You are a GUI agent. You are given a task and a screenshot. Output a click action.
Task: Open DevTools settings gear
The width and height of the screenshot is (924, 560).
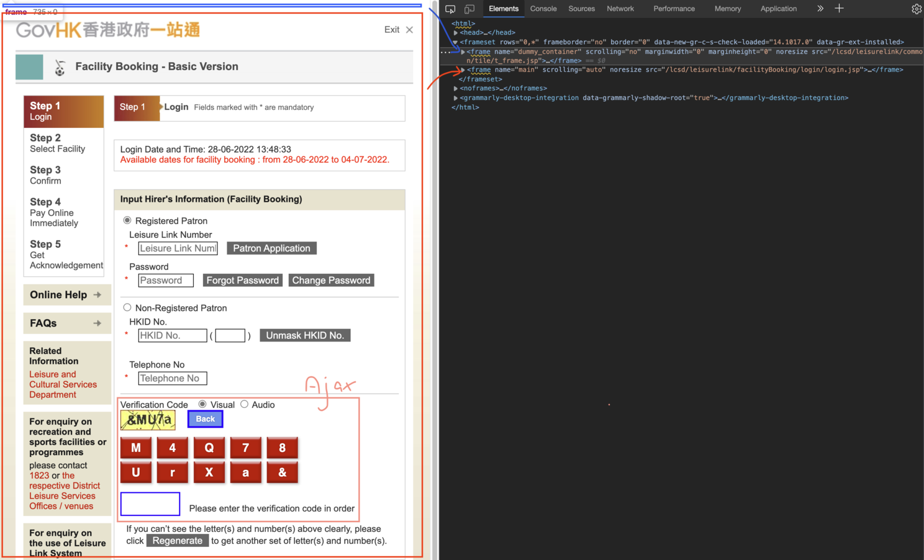click(916, 9)
